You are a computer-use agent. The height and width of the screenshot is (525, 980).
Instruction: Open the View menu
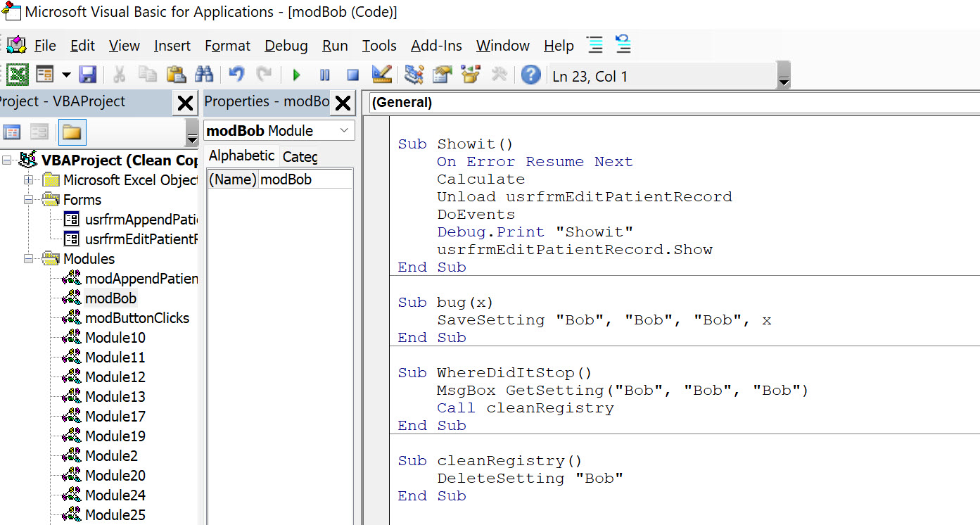coord(125,46)
